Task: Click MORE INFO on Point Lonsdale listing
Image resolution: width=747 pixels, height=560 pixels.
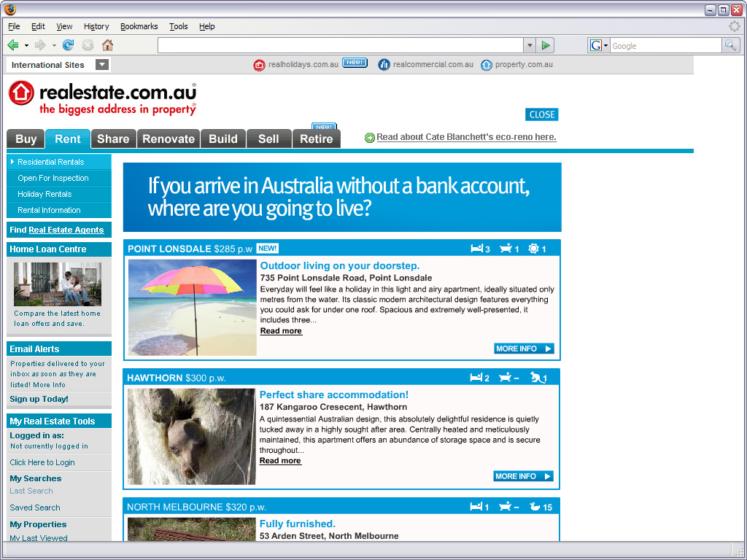Action: 524,349
